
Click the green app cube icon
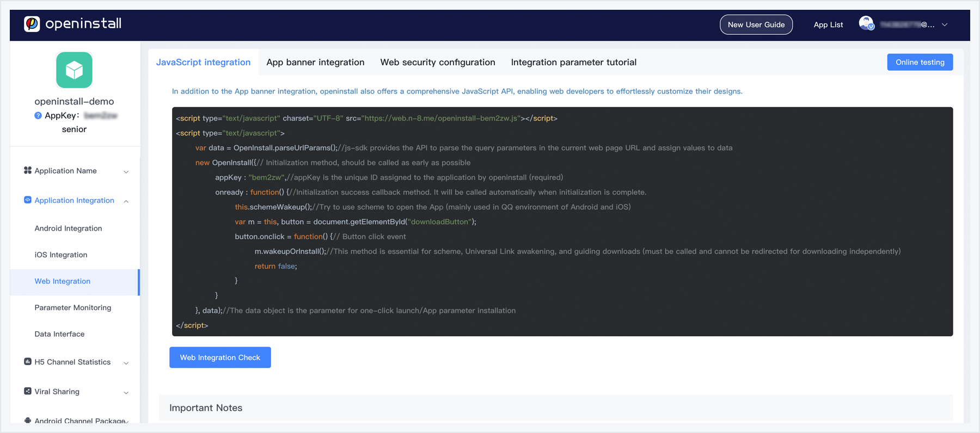point(74,70)
